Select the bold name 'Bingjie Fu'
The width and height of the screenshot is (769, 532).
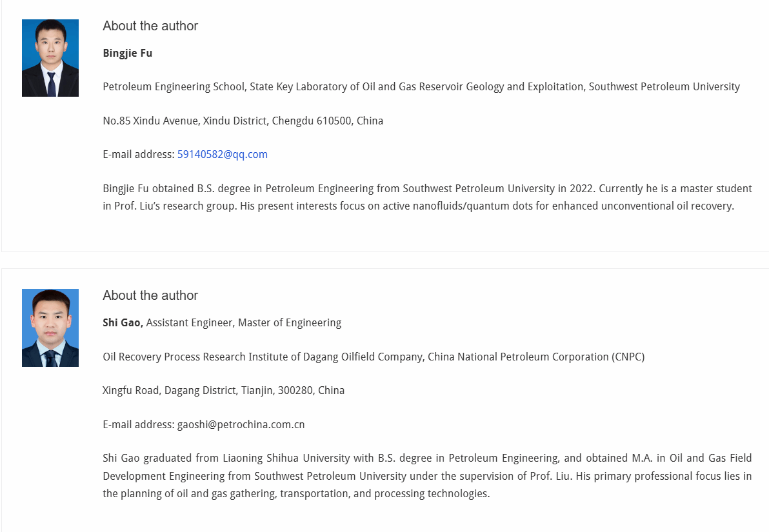(x=128, y=54)
